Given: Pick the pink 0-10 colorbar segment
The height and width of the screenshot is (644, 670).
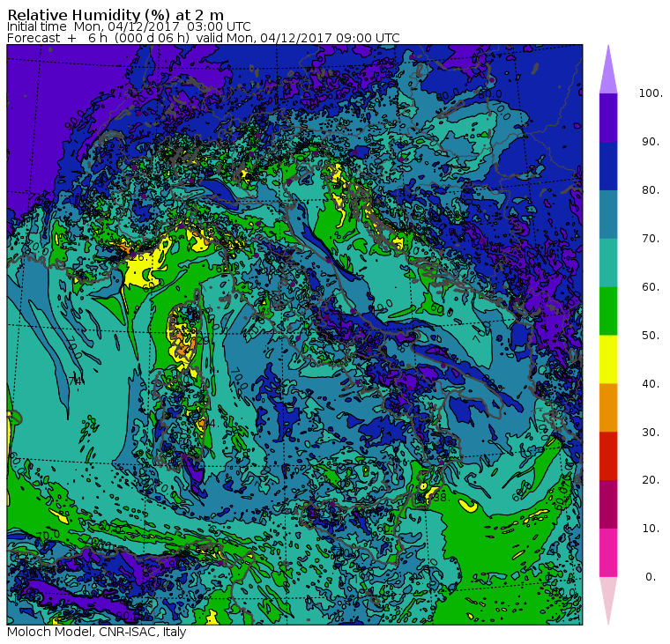Looking at the screenshot, I should click(608, 552).
